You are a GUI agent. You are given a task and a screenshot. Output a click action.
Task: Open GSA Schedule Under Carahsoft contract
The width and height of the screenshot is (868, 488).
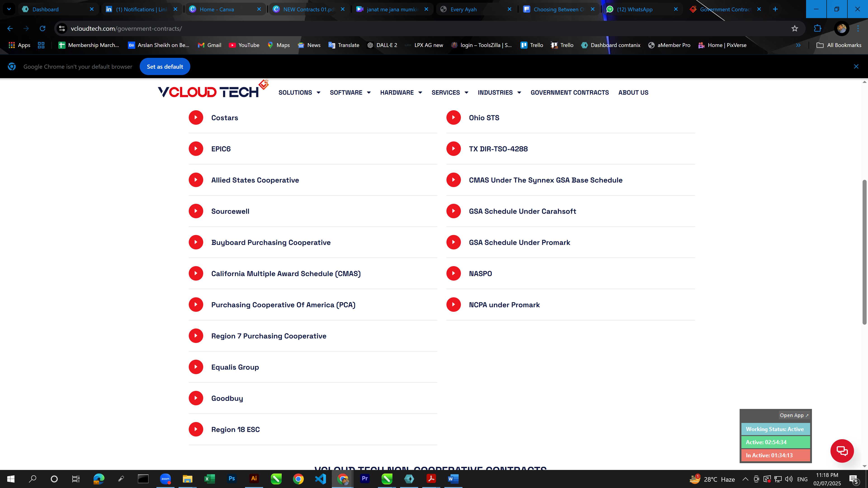pos(523,211)
